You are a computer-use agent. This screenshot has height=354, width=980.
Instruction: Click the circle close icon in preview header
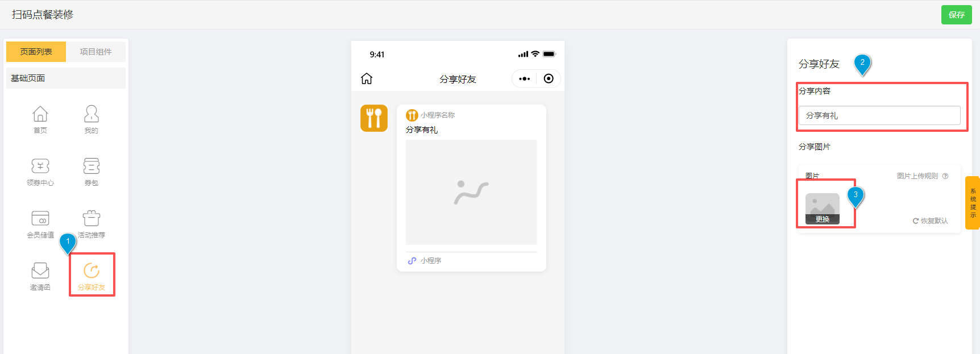pos(549,78)
